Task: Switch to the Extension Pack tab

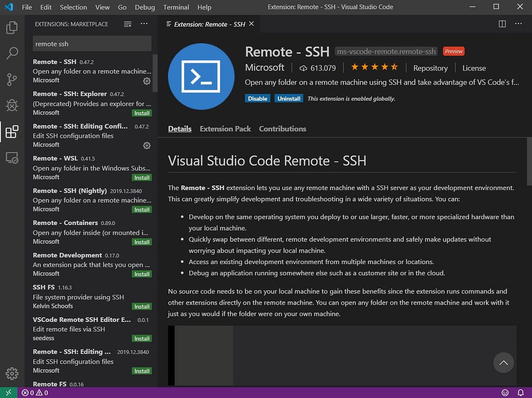Action: pos(225,129)
